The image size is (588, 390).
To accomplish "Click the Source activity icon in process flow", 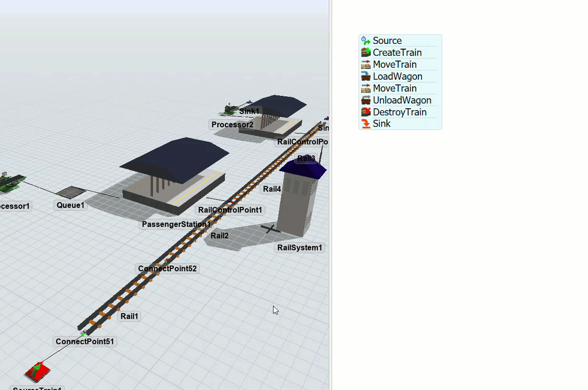I will (x=365, y=41).
